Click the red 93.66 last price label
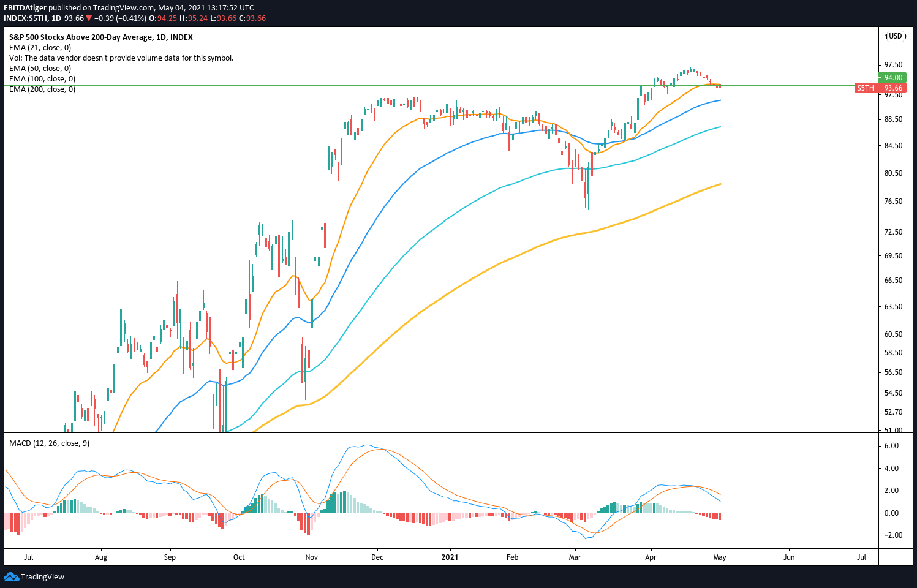917x588 pixels. click(x=893, y=88)
